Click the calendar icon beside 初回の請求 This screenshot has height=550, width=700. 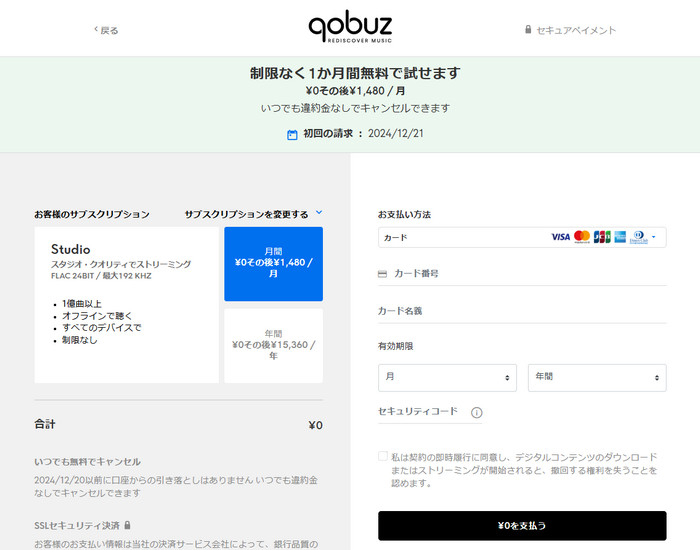[292, 134]
